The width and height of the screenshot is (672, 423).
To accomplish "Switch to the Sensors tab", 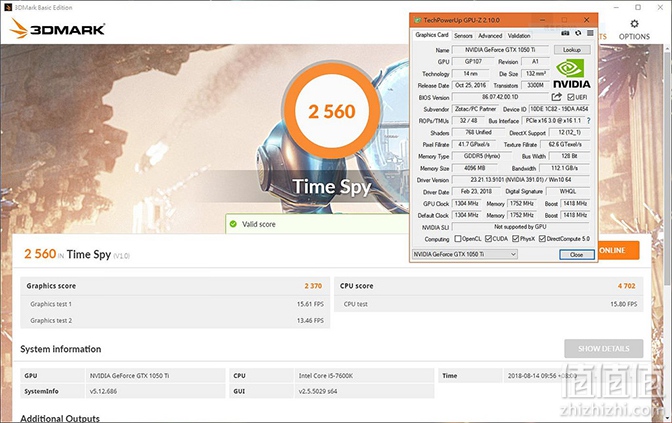I will point(463,36).
